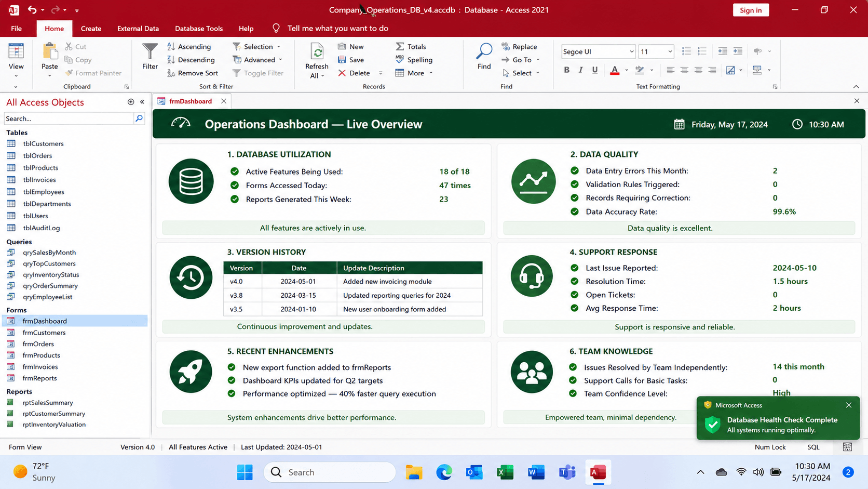
Task: Click Delete record in ribbon
Action: pos(354,73)
